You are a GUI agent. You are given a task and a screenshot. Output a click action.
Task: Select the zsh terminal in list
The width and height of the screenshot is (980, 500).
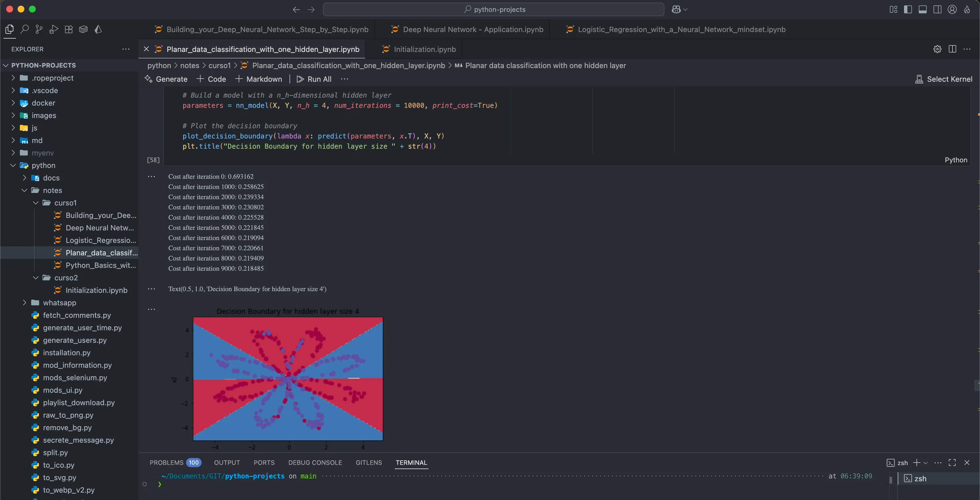point(939,478)
